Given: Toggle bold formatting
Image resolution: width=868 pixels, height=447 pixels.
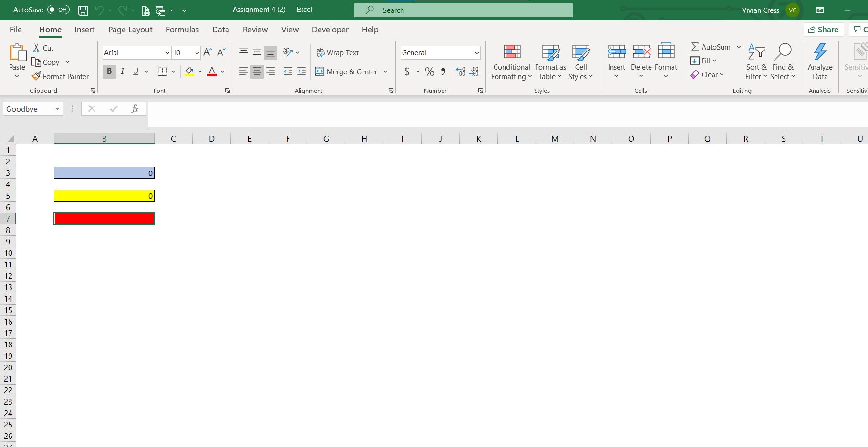Looking at the screenshot, I should pyautogui.click(x=109, y=71).
